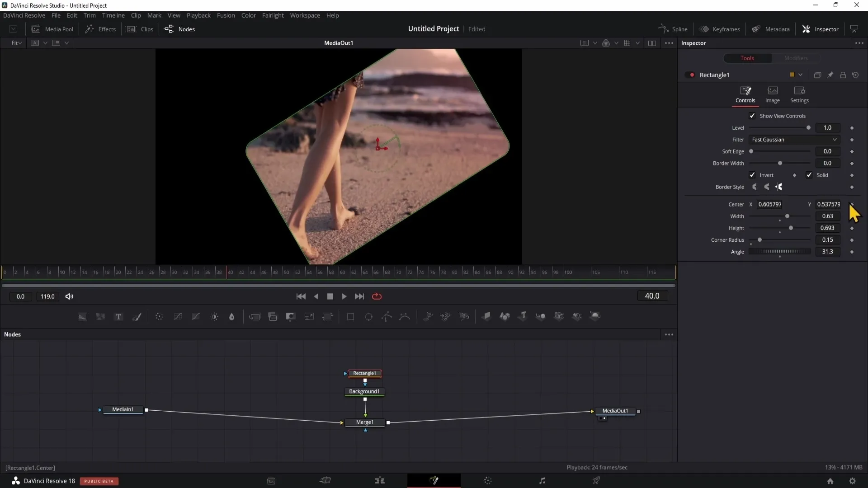Click the Modifiers tab in Inspector

point(797,58)
